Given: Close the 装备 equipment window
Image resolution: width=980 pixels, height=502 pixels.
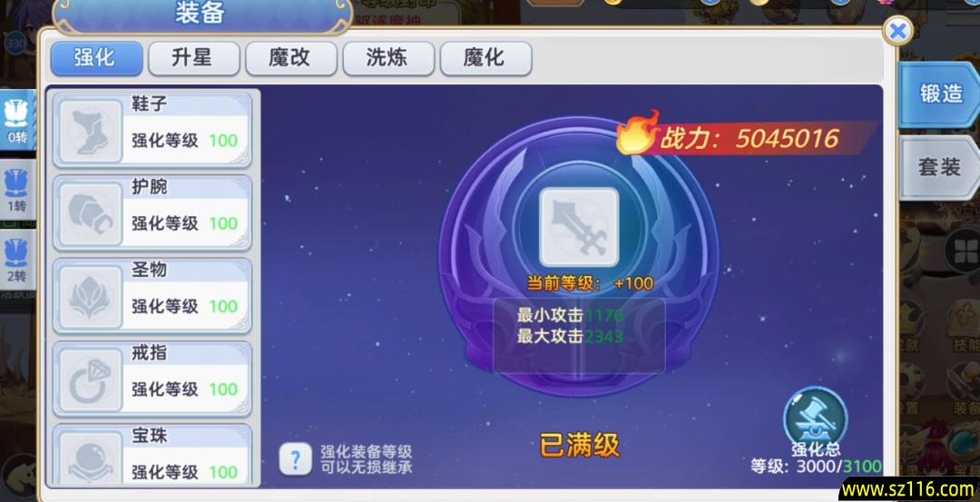Looking at the screenshot, I should coord(897,31).
